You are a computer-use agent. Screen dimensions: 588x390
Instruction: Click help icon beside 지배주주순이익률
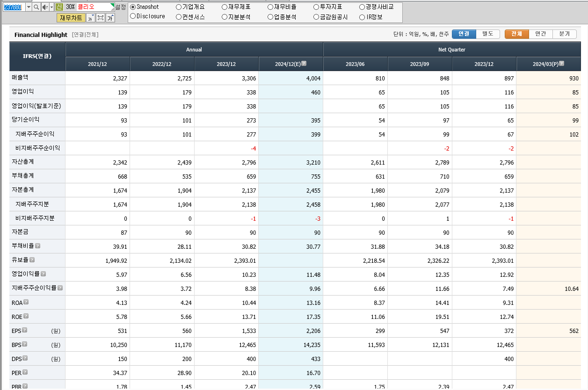[60, 288]
